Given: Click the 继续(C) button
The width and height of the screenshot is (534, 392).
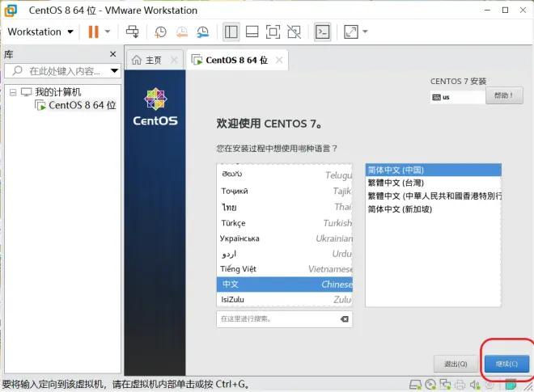Looking at the screenshot, I should (x=506, y=364).
